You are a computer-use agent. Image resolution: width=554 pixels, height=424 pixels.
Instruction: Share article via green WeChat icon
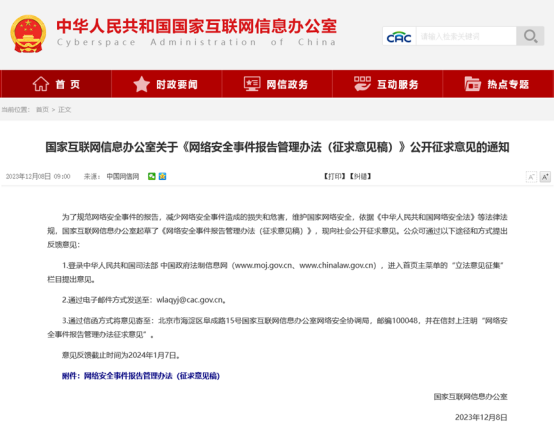pyautogui.click(x=152, y=176)
